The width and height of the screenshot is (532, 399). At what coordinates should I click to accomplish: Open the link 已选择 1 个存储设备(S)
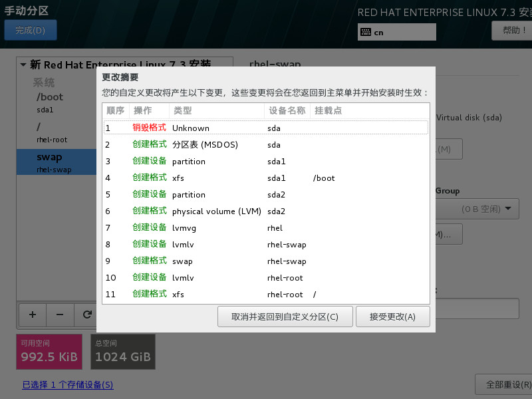[x=68, y=384]
